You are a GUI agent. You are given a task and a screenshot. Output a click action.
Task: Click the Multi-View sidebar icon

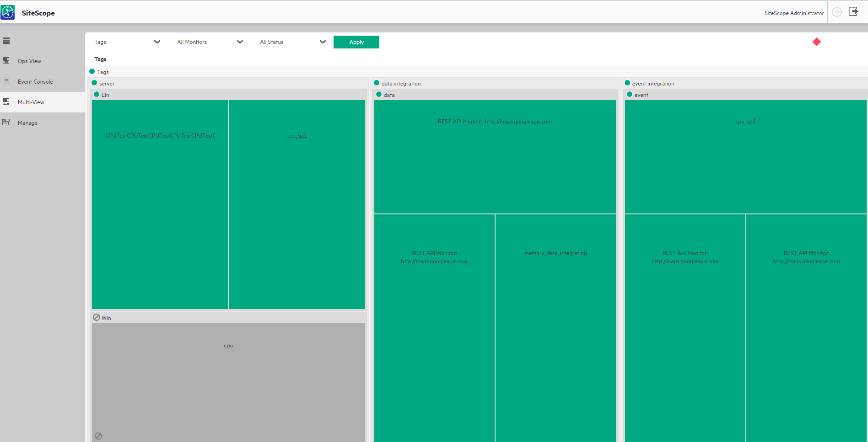click(6, 101)
